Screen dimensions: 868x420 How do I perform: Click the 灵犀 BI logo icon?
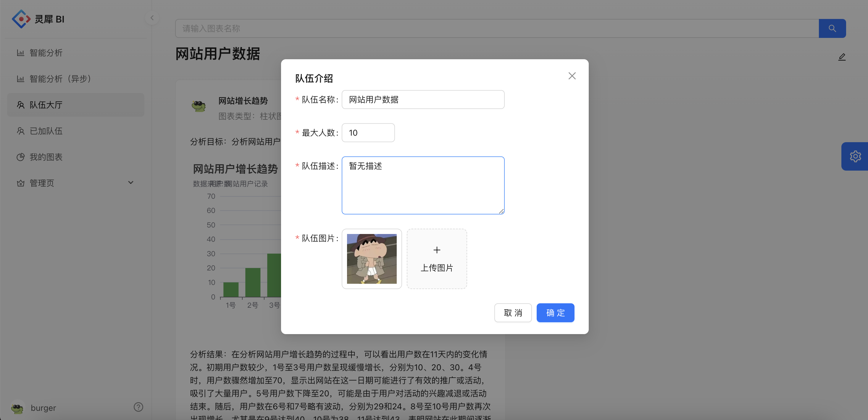click(x=21, y=19)
